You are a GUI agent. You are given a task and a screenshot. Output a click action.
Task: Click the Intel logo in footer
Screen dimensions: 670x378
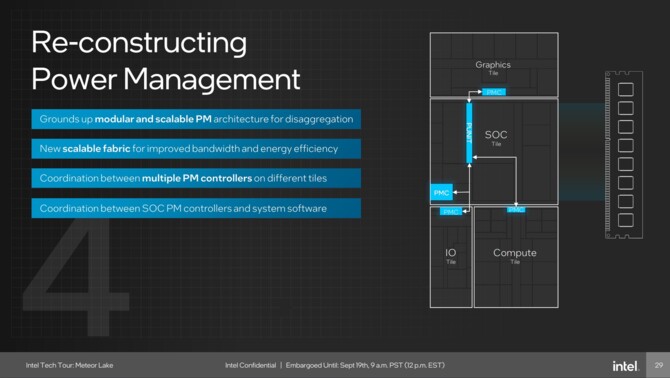tap(626, 366)
